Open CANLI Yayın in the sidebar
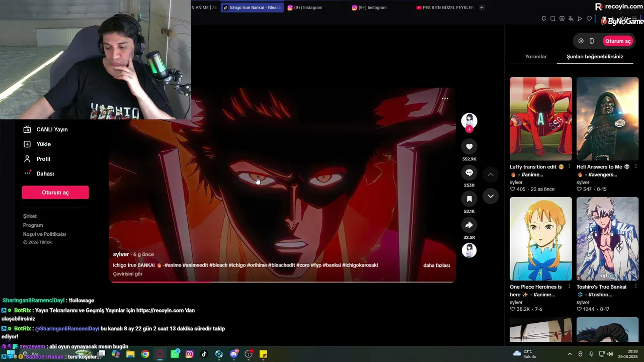This screenshot has width=644, height=362. coord(45,130)
